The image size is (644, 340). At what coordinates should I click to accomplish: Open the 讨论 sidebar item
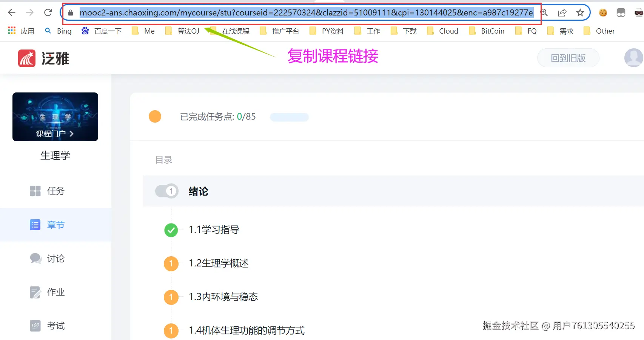(55, 258)
